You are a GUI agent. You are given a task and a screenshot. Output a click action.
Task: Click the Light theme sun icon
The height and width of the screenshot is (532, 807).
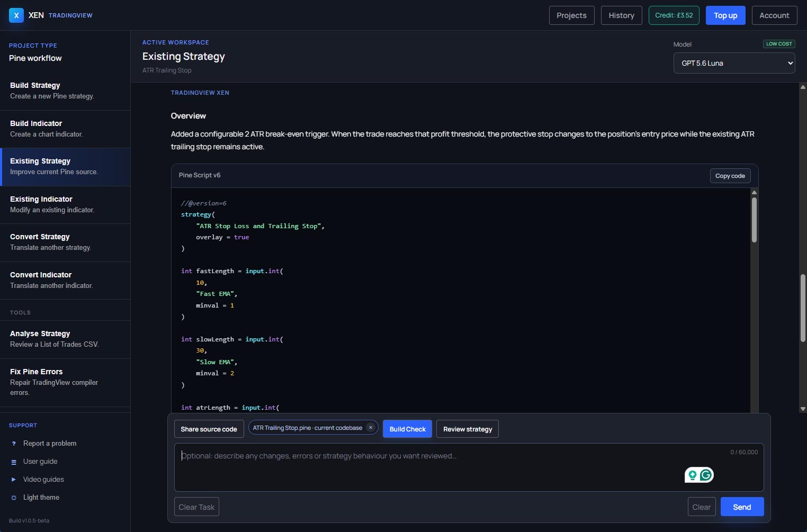pyautogui.click(x=14, y=498)
